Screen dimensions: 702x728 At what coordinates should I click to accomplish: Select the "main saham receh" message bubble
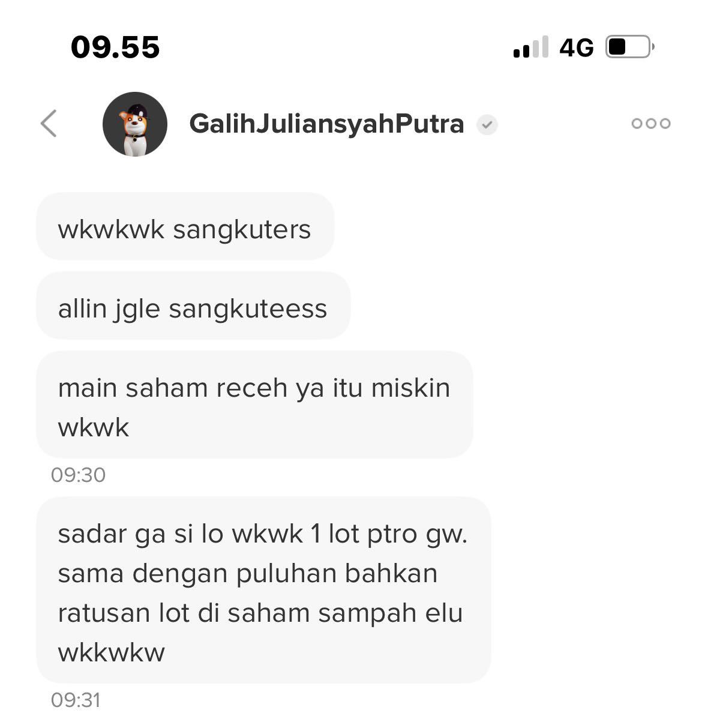[254, 405]
